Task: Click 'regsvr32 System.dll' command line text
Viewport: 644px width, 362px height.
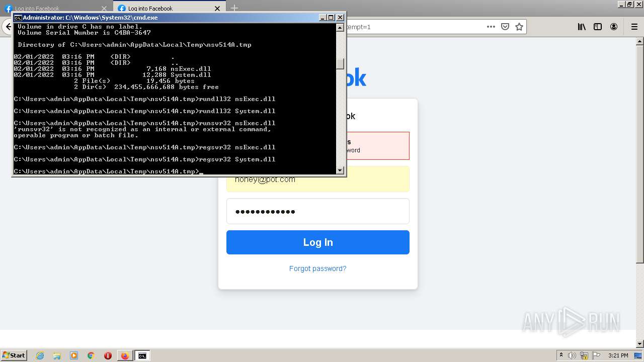Action: (237, 159)
